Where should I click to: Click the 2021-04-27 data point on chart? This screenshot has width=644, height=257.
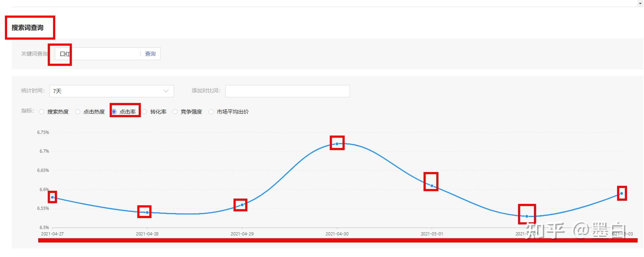pyautogui.click(x=52, y=197)
